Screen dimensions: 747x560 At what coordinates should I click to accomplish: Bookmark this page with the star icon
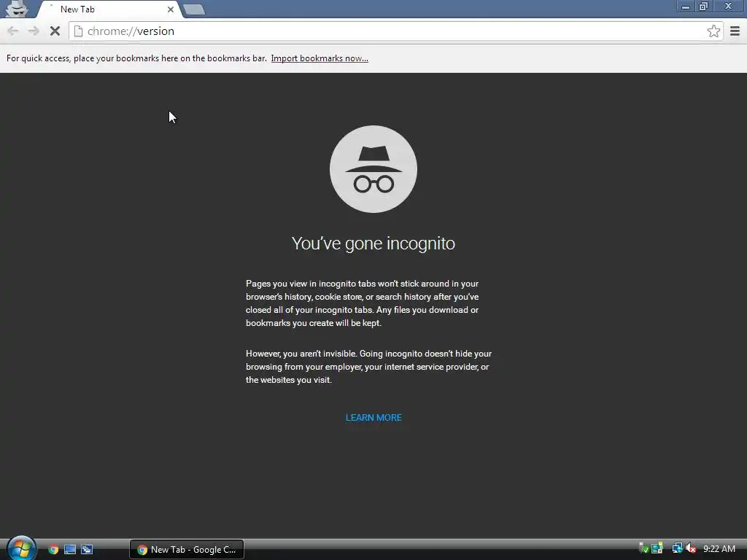(713, 31)
